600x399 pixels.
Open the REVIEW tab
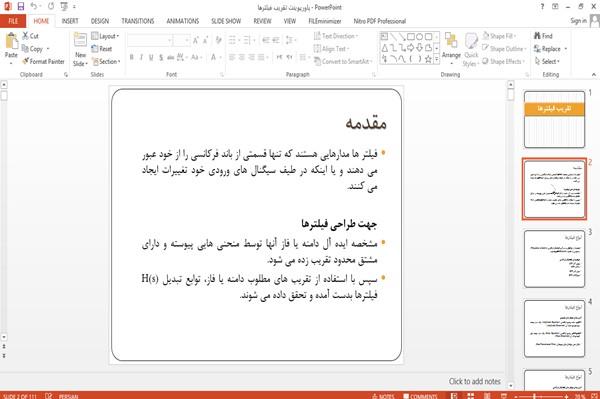point(262,21)
